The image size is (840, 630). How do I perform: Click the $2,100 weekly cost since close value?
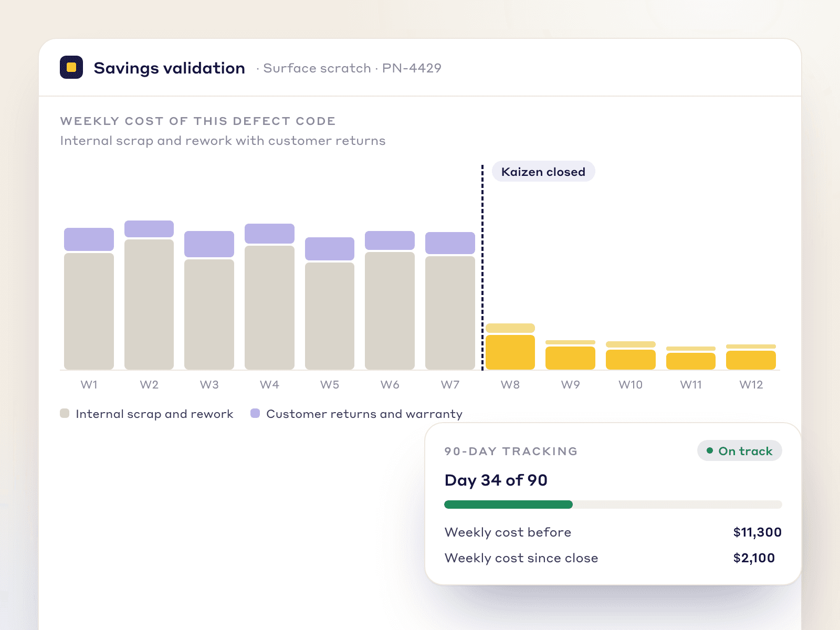754,558
